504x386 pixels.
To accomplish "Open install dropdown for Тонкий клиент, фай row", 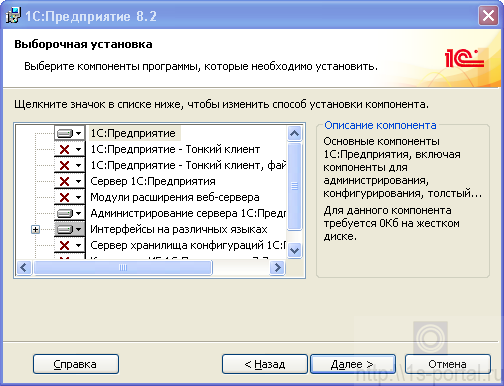I will tap(70, 165).
